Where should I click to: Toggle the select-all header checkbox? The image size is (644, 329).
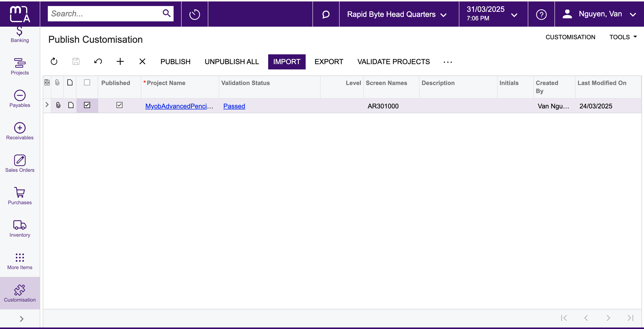pyautogui.click(x=87, y=83)
